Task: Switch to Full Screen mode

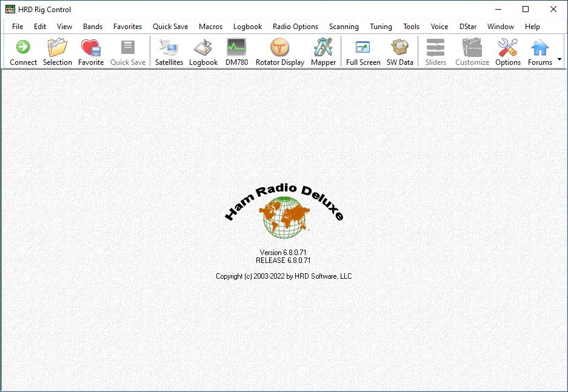Action: [363, 51]
